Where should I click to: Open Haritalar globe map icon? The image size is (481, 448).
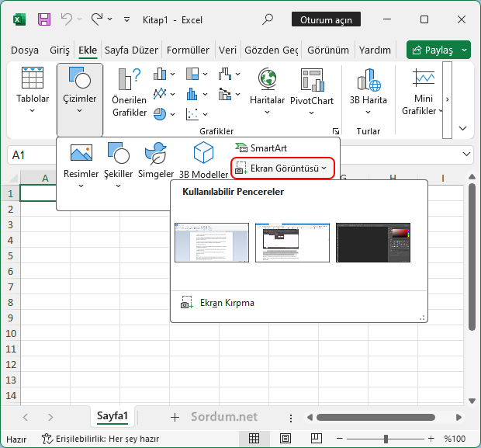(x=267, y=79)
